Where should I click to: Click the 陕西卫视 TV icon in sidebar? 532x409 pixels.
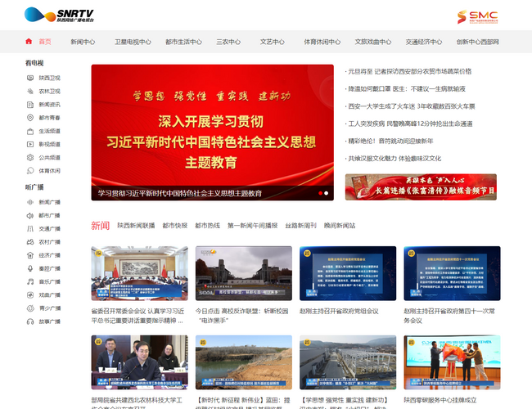coord(30,79)
